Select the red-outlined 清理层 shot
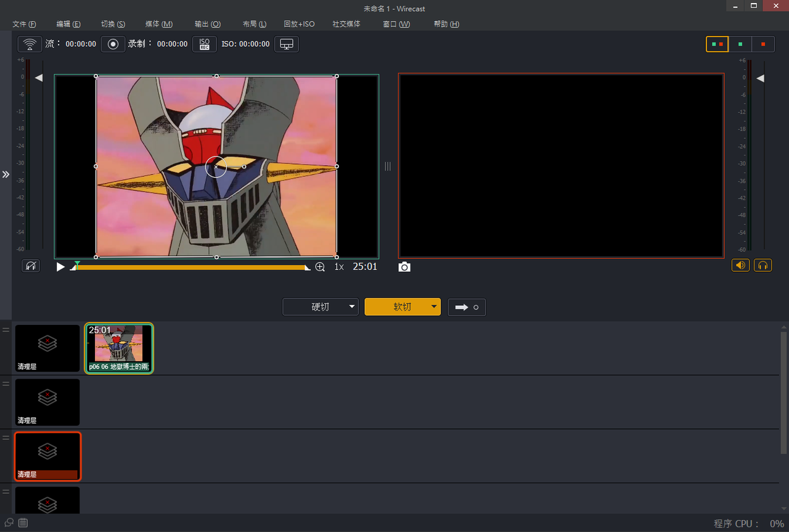This screenshot has height=532, width=789. (47, 457)
